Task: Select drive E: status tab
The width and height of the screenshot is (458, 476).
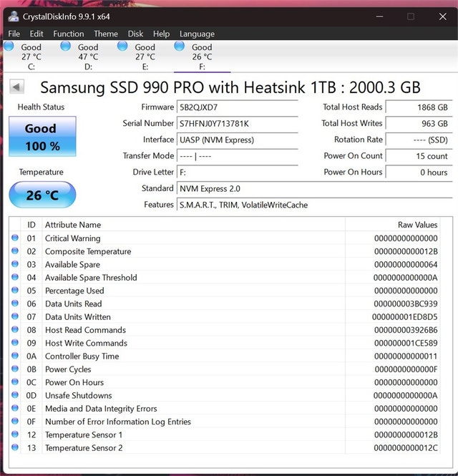Action: [x=145, y=57]
